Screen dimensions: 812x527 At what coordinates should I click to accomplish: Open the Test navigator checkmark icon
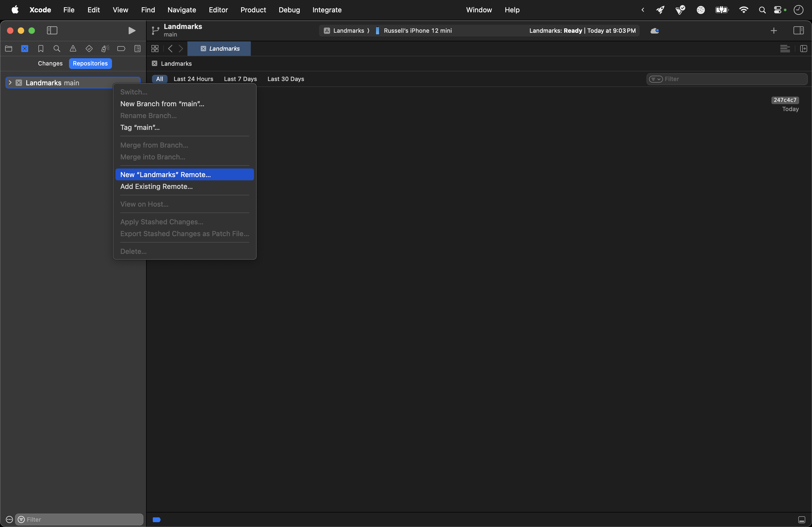pyautogui.click(x=89, y=48)
